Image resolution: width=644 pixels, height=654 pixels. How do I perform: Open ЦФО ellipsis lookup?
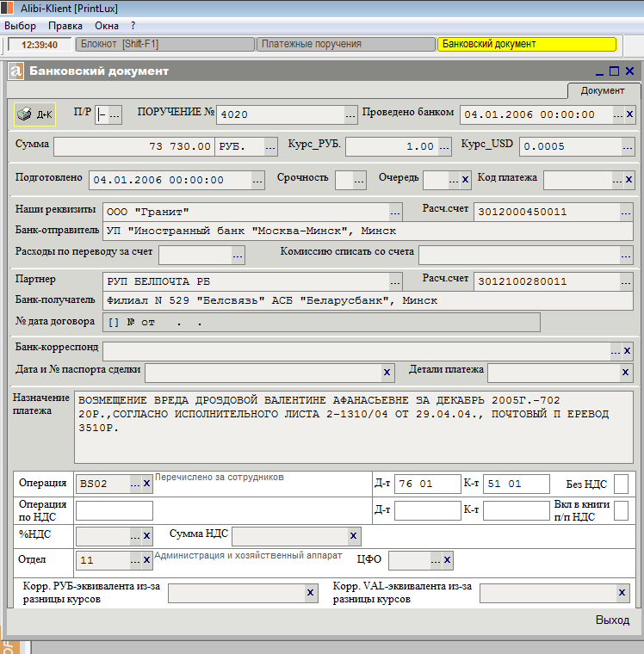[x=436, y=560]
